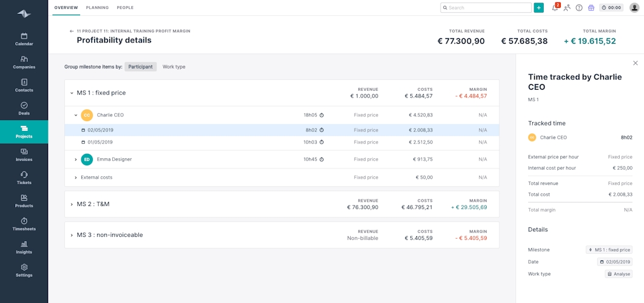The width and height of the screenshot is (644, 303).
Task: Group milestone items by Participant
Action: 140,67
